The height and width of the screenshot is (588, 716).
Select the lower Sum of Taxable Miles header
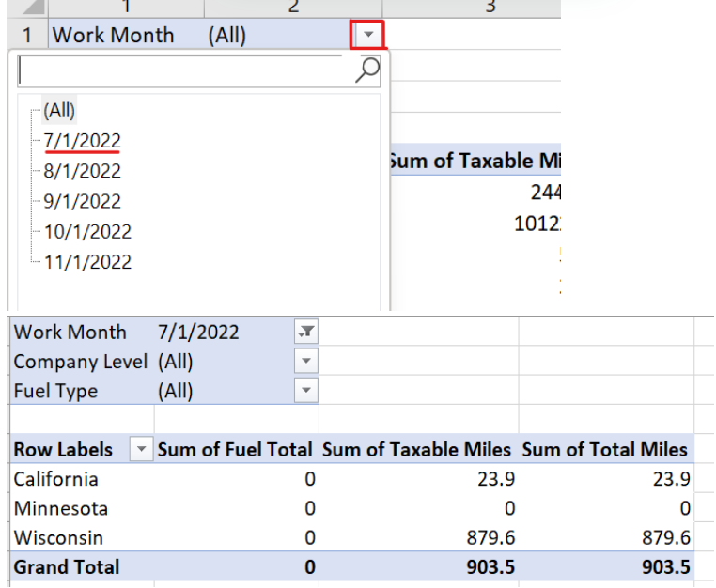click(417, 450)
